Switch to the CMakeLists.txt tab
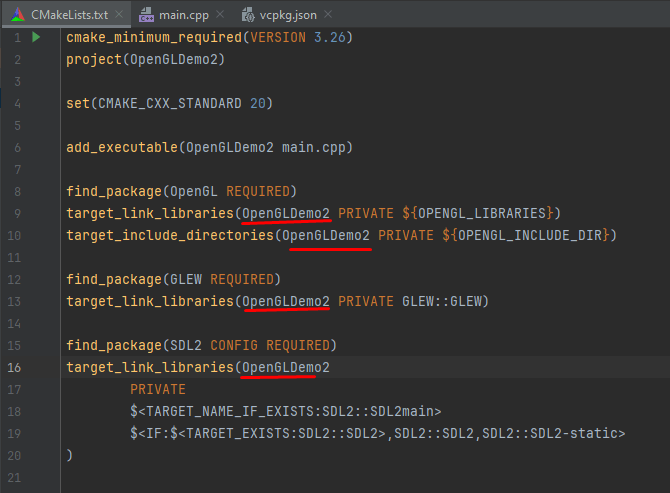The width and height of the screenshot is (670, 493). tap(69, 15)
